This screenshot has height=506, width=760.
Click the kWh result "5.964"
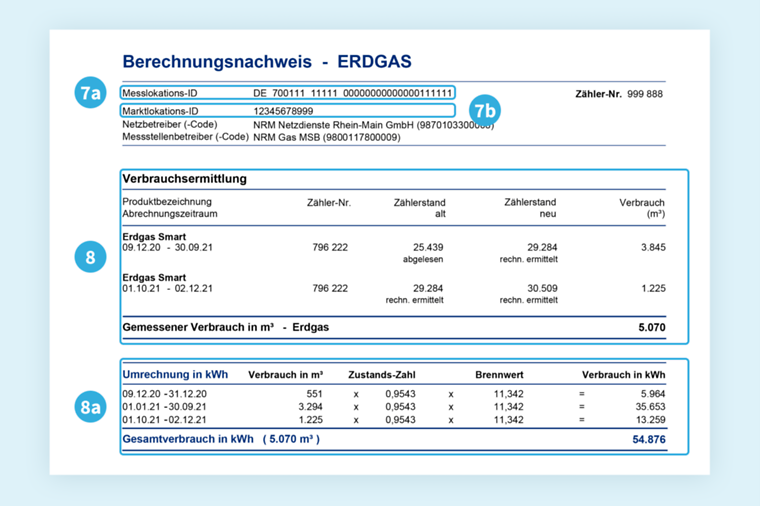653,394
